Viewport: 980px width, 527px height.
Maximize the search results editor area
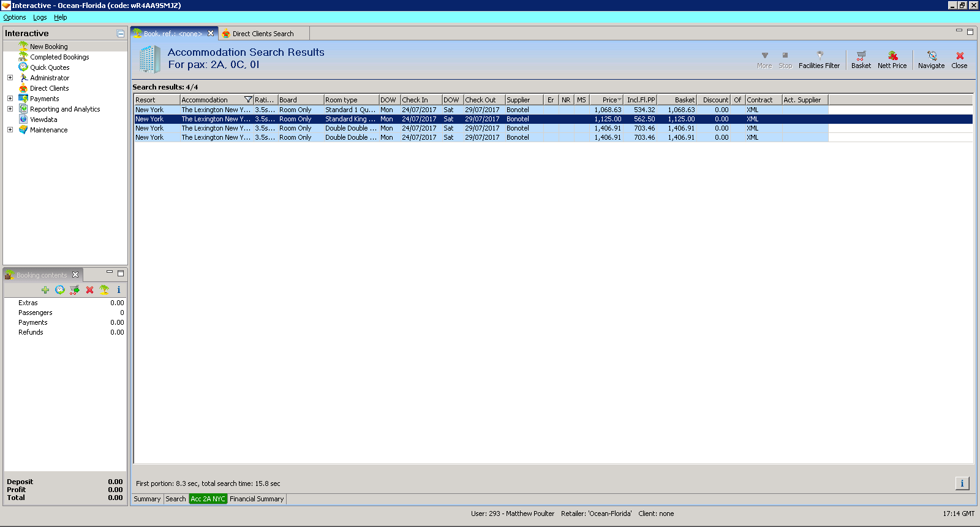click(x=970, y=32)
